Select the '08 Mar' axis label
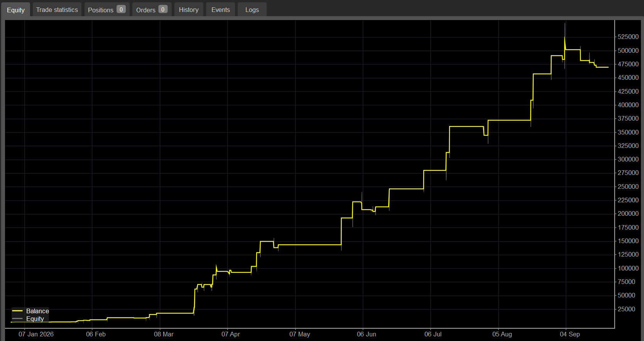This screenshot has width=644, height=341. point(164,334)
